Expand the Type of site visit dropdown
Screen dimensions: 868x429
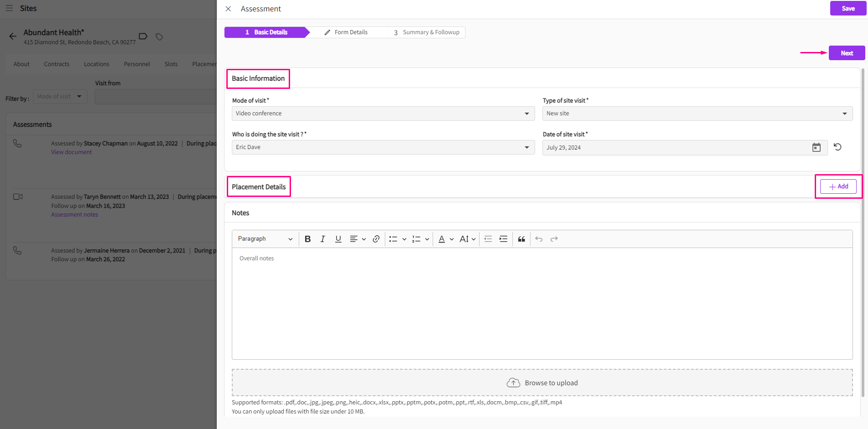point(697,114)
